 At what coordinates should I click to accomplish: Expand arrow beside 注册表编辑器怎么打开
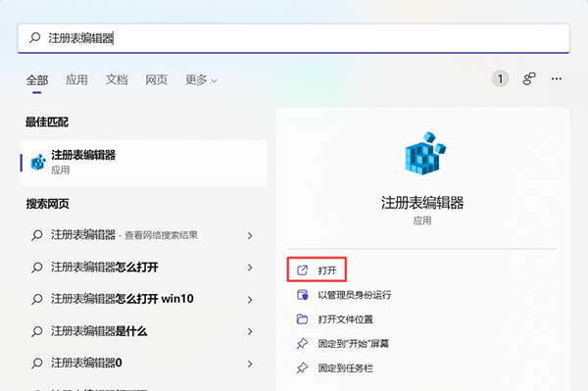click(250, 268)
